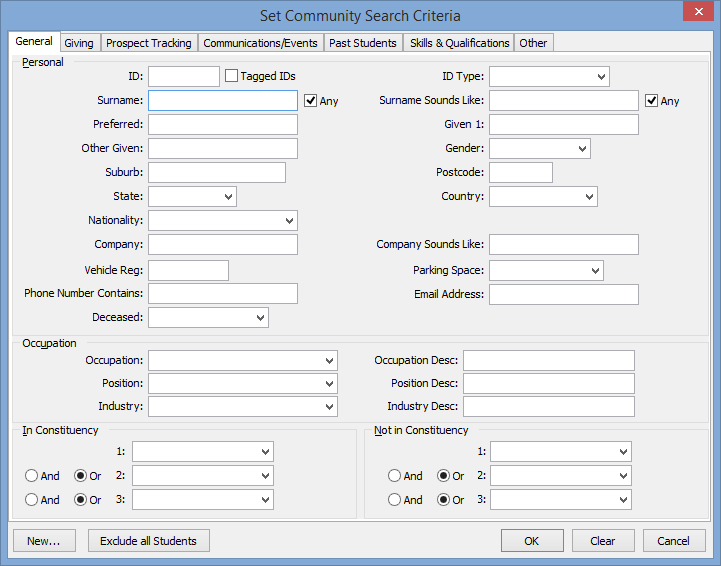Screen dimensions: 721x566
Task: Open In Constituency dropdown 1
Action: click(x=203, y=452)
